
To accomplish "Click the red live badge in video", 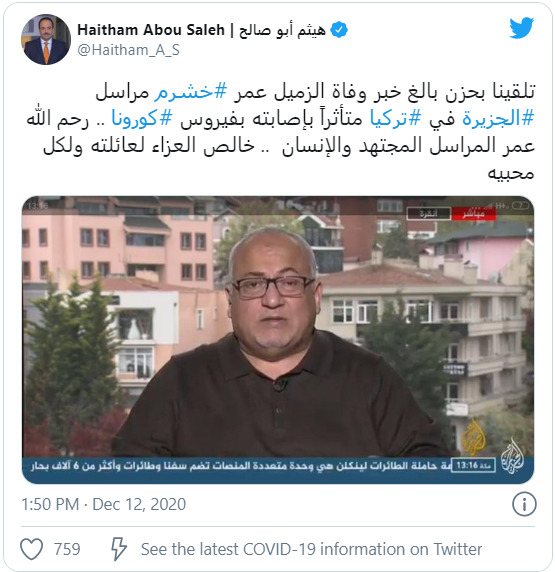I will (x=474, y=213).
